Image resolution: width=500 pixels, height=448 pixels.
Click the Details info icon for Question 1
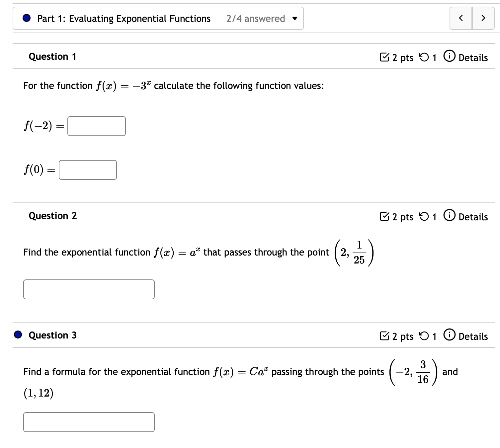coord(449,57)
